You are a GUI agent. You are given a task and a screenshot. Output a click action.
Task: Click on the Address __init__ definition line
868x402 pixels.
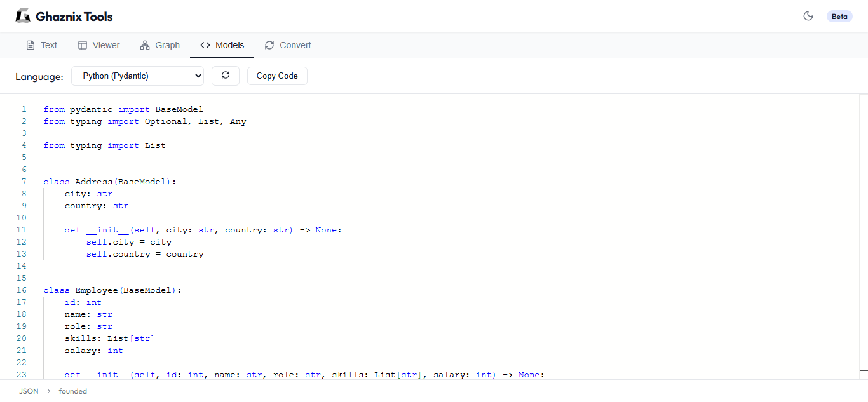point(203,230)
